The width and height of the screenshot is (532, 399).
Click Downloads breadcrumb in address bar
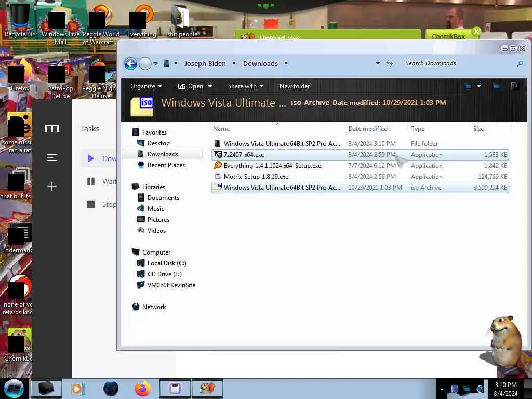coord(260,63)
